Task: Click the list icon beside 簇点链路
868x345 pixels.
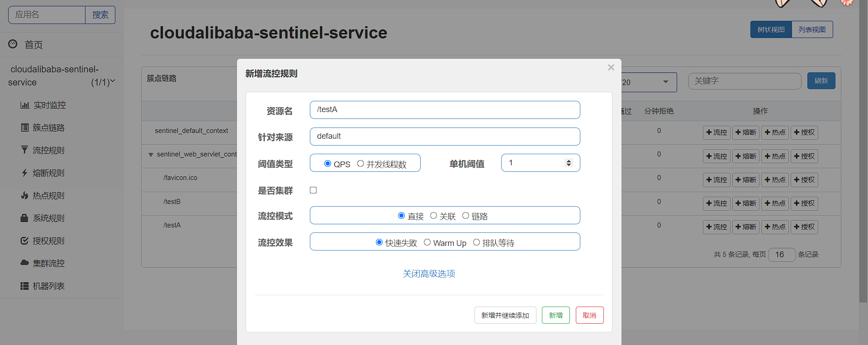Action: (x=24, y=128)
